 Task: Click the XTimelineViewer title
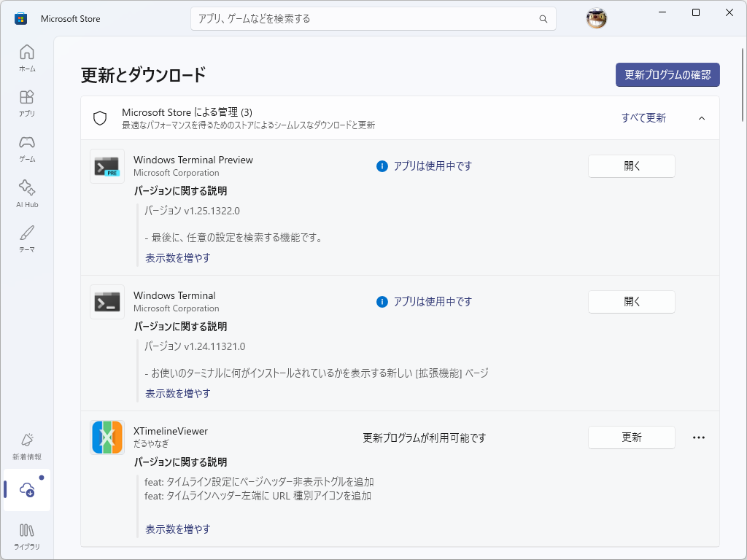tap(171, 431)
